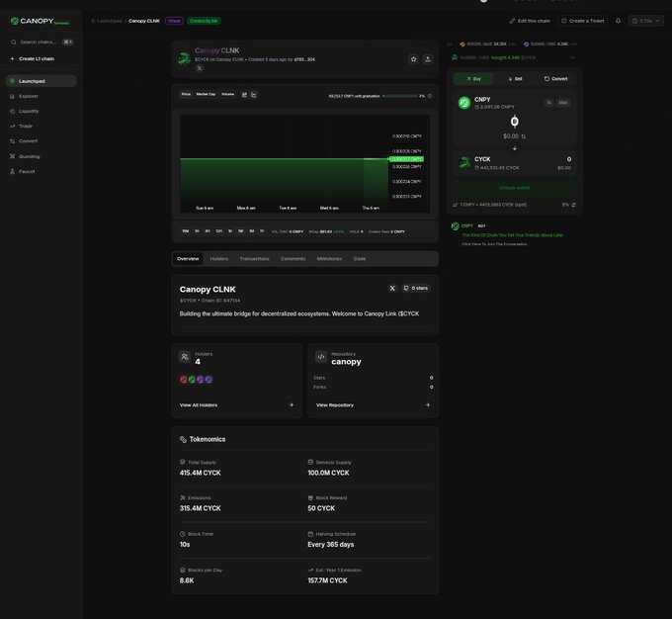Image resolution: width=672 pixels, height=619 pixels.
Task: Click Edit this chain
Action: 530,21
